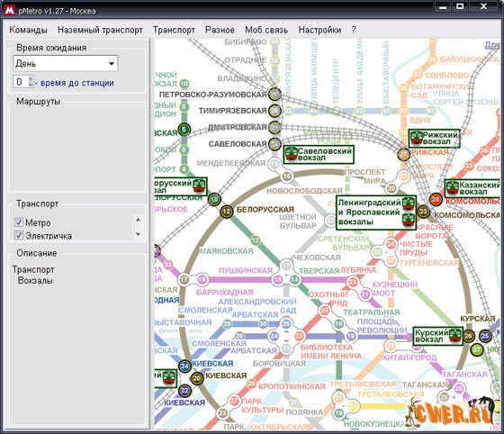Open the Моб.связь menu
This screenshot has height=434, width=504.
click(266, 30)
